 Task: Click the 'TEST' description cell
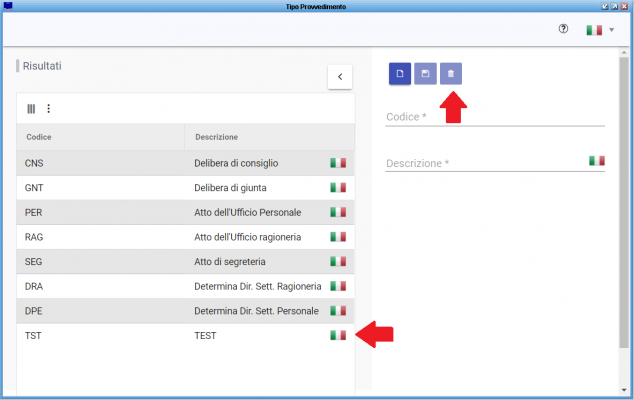click(x=205, y=336)
